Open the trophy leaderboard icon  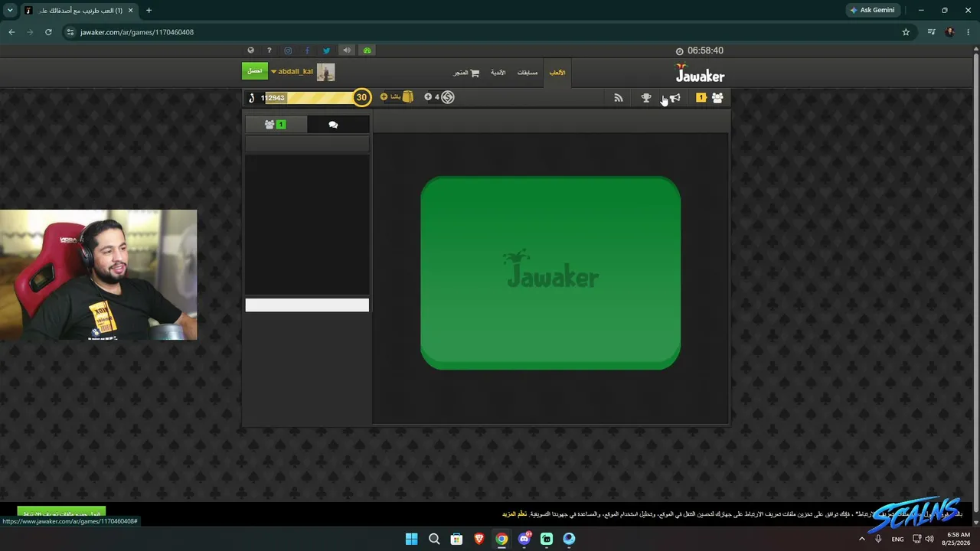pyautogui.click(x=646, y=98)
